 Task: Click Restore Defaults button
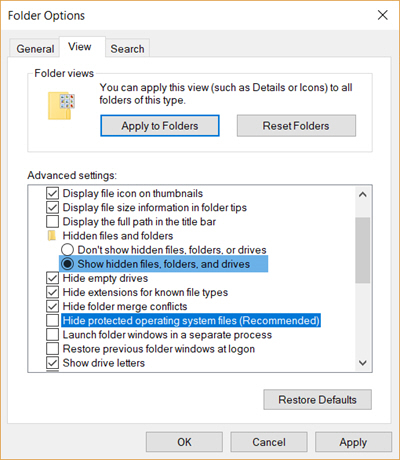(x=317, y=400)
